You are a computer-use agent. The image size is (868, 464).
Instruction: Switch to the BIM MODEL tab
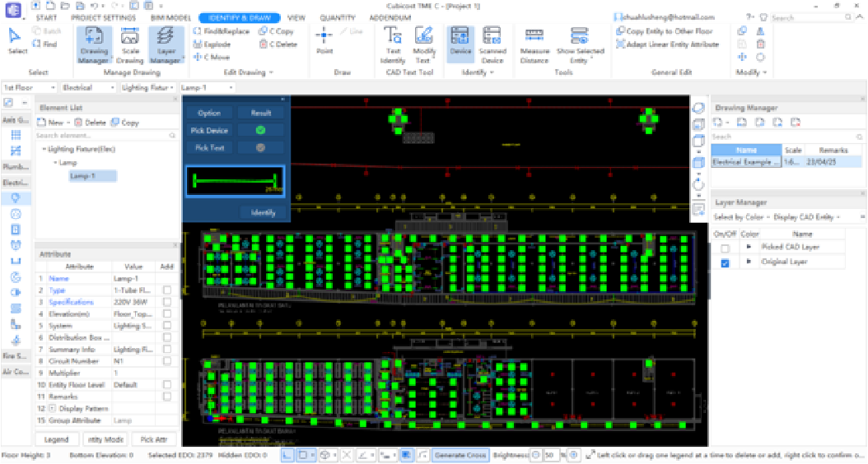click(x=170, y=17)
